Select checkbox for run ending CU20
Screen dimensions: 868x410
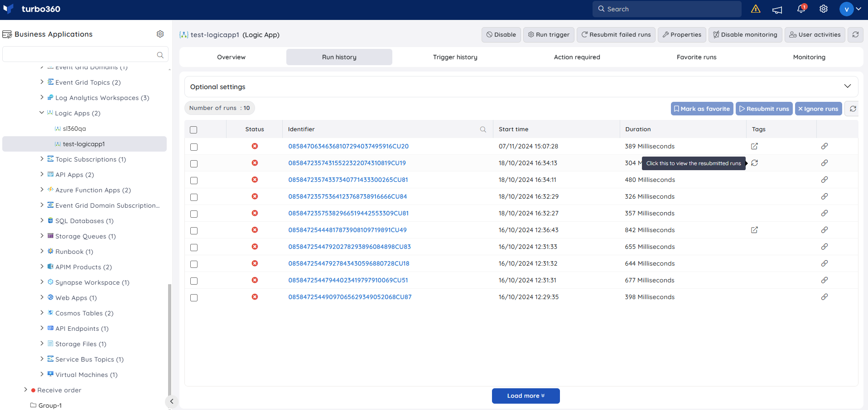pos(194,147)
